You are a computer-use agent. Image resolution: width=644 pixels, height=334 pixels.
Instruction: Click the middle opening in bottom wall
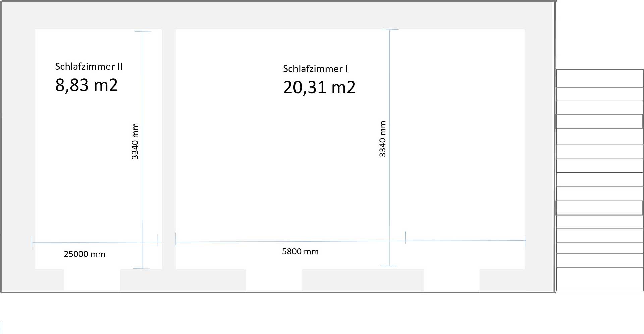coord(274,280)
